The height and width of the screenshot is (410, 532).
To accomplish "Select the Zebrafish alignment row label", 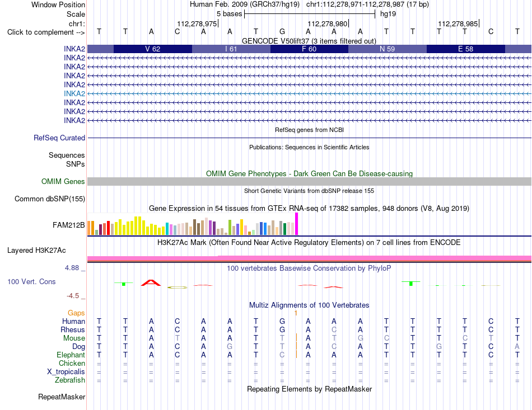I will [70, 380].
